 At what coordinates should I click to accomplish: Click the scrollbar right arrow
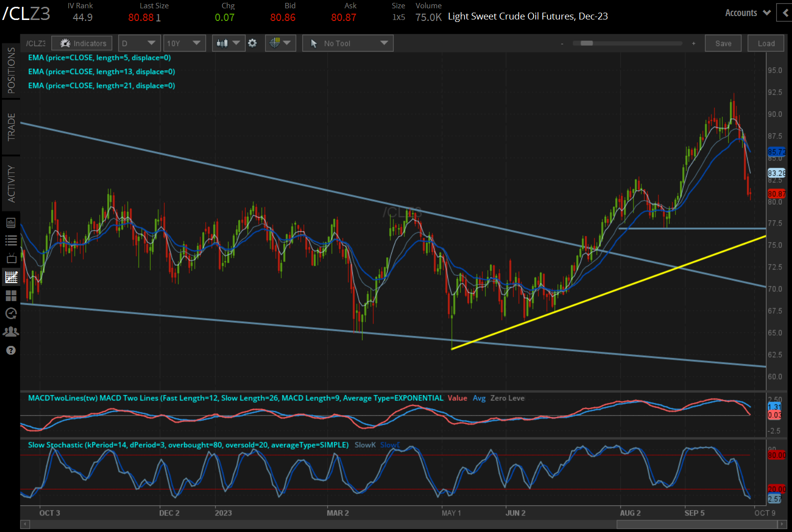click(x=782, y=524)
